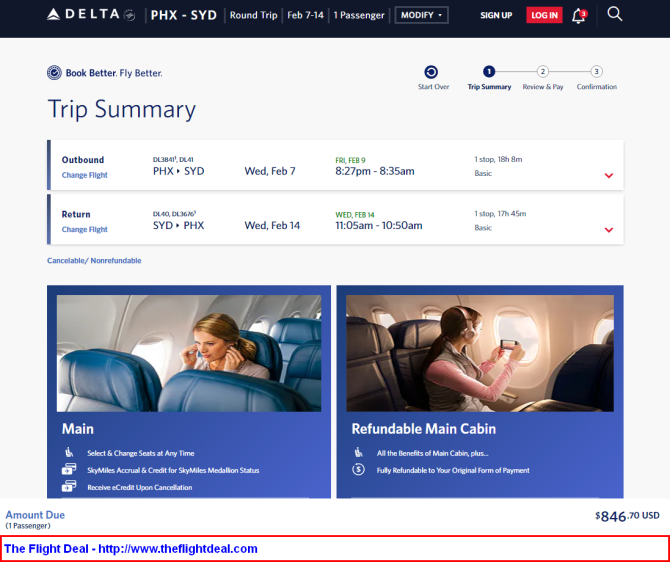Open the notifications bell icon
670x562 pixels.
coord(579,16)
